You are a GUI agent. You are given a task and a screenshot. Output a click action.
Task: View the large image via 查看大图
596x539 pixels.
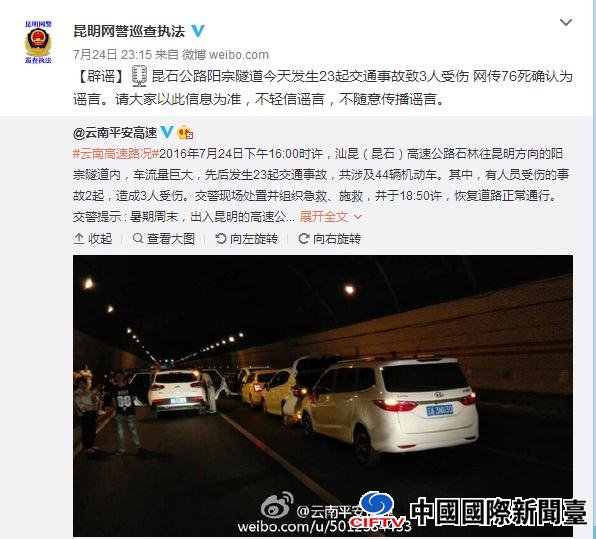pos(163,239)
